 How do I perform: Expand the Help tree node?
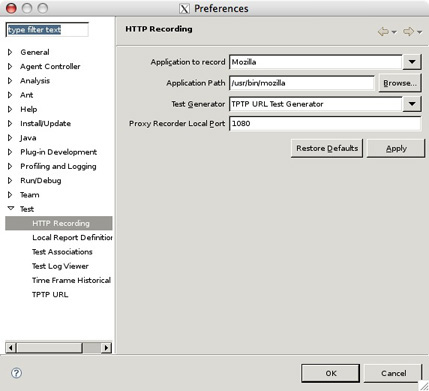click(10, 109)
